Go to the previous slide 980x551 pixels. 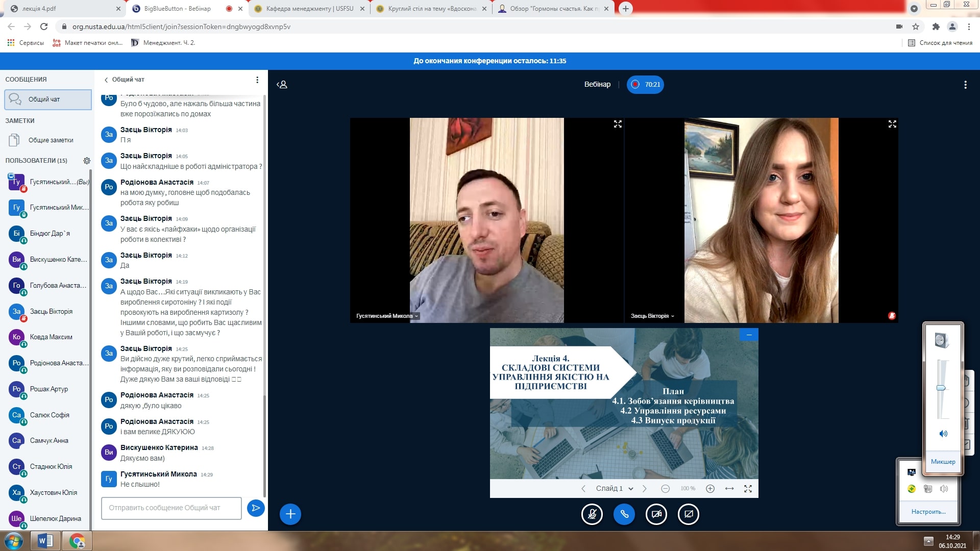(x=583, y=489)
